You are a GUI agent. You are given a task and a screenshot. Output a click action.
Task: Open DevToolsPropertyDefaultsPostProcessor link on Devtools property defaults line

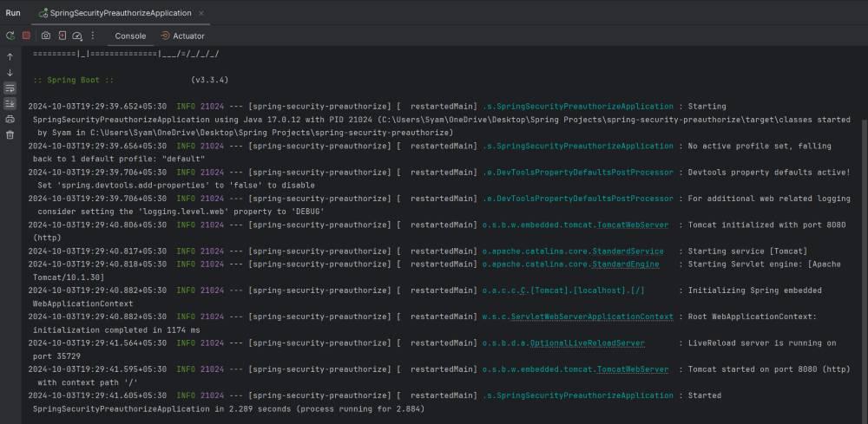[578, 173]
